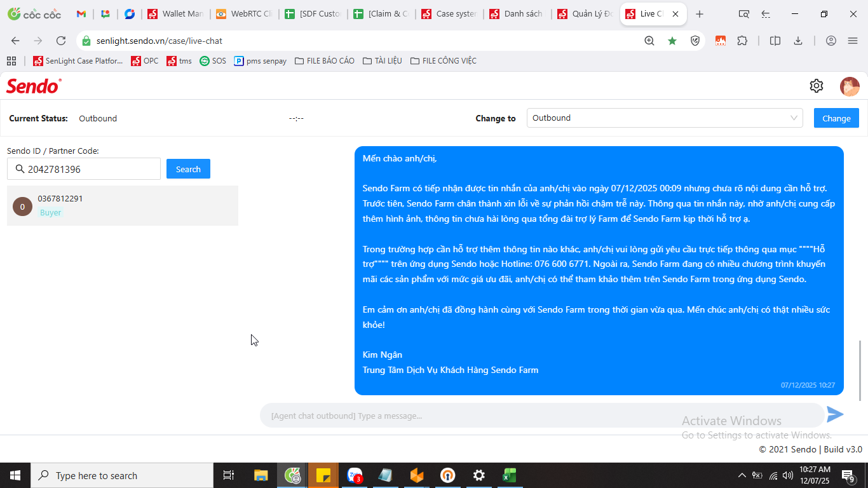Open File Explorer from the taskbar
Screen dimensions: 868x488
[261, 475]
